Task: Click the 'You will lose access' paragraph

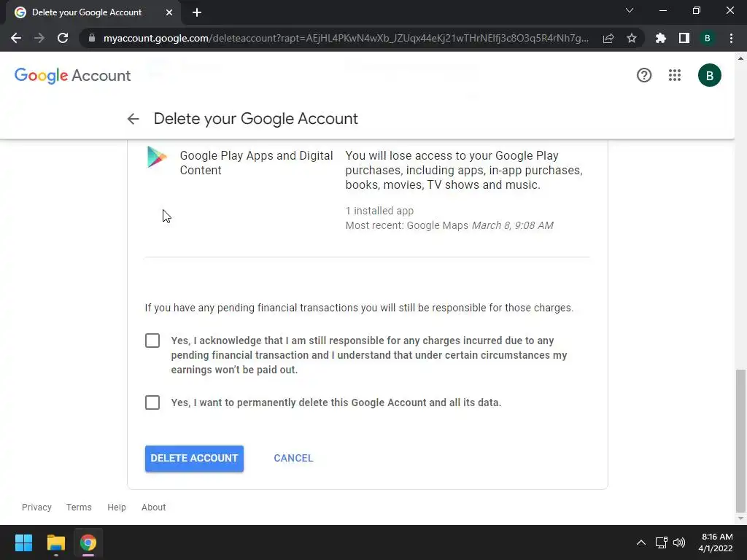Action: tap(464, 170)
